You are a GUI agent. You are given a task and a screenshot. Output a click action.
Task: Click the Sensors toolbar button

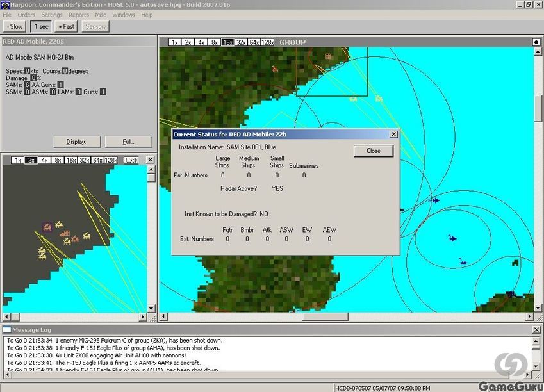tap(95, 26)
